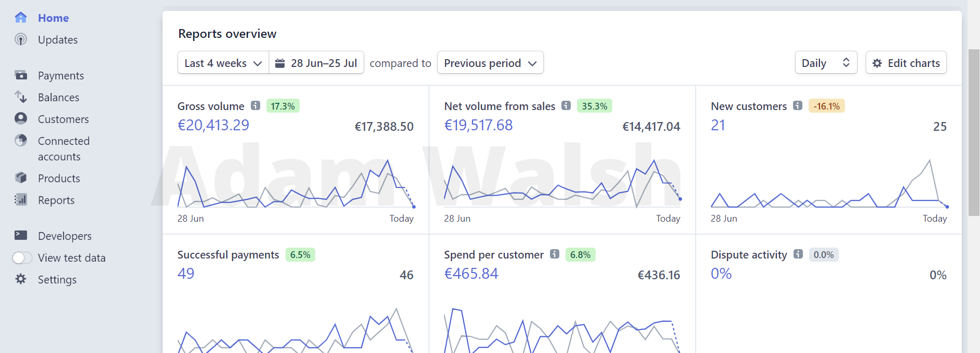Open the Payments section
Image resolution: width=980 pixels, height=353 pixels.
(x=61, y=76)
